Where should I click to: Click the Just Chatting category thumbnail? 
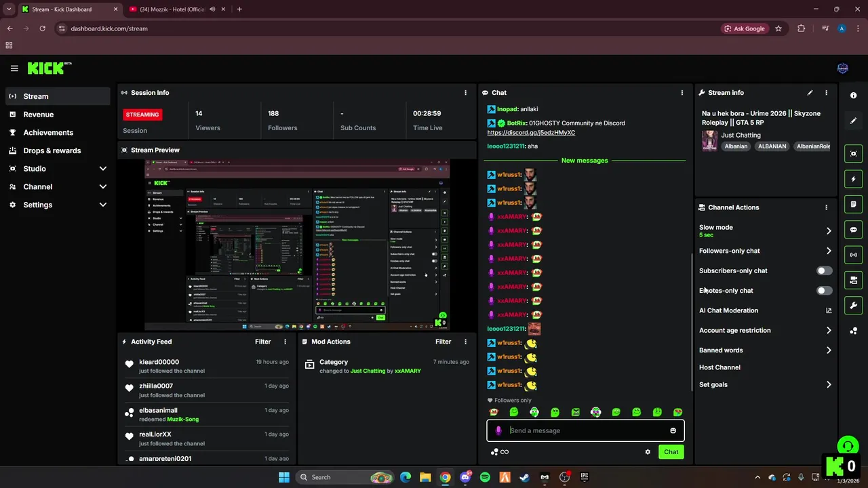click(x=709, y=140)
